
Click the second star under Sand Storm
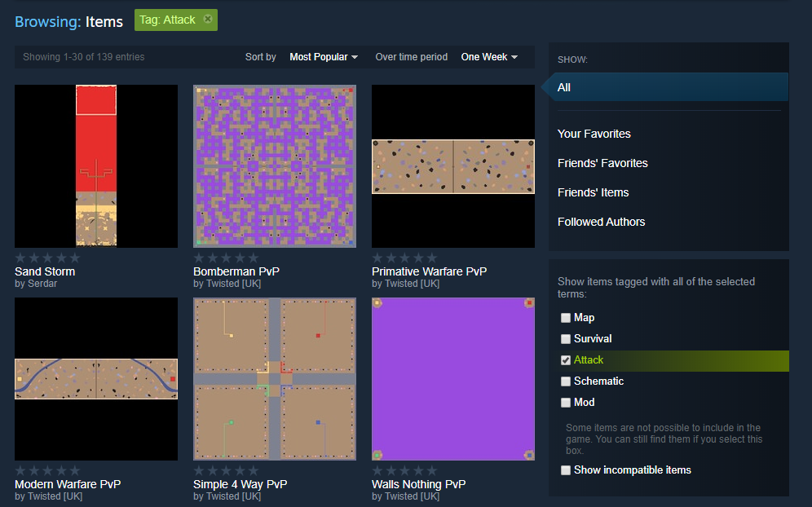pos(34,257)
